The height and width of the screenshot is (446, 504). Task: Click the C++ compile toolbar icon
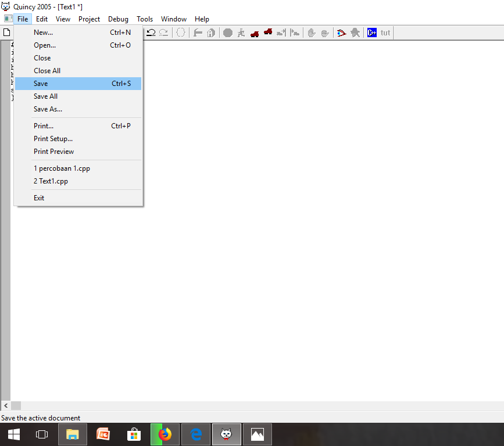pyautogui.click(x=371, y=33)
